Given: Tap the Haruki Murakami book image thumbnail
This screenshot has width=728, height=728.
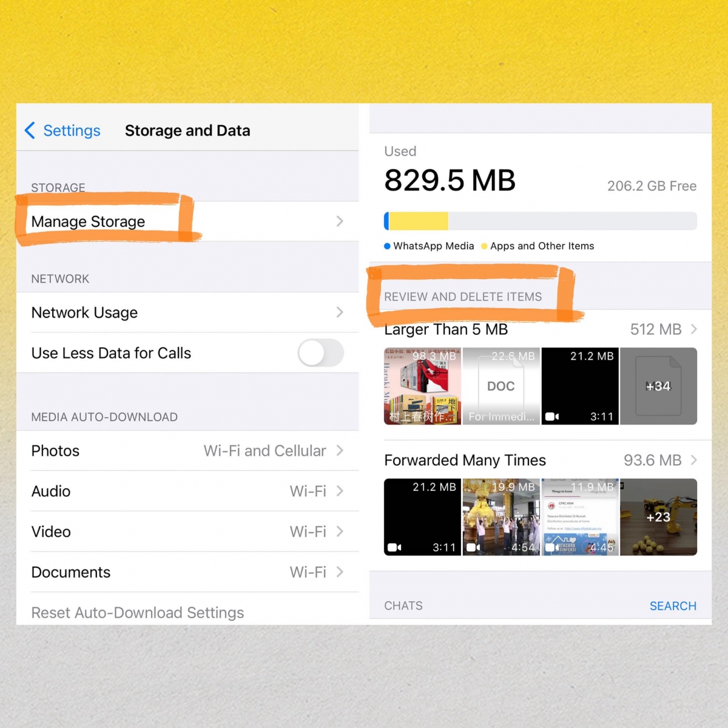Looking at the screenshot, I should (x=422, y=386).
